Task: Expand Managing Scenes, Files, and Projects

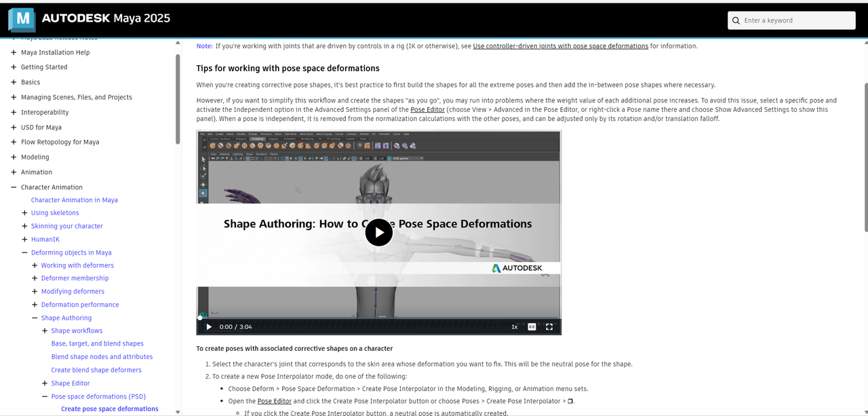Action: [x=14, y=97]
